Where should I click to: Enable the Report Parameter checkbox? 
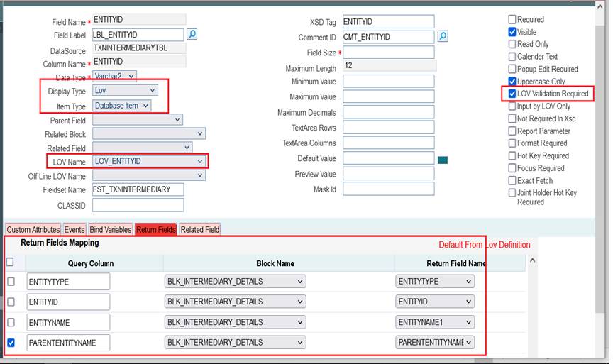512,131
